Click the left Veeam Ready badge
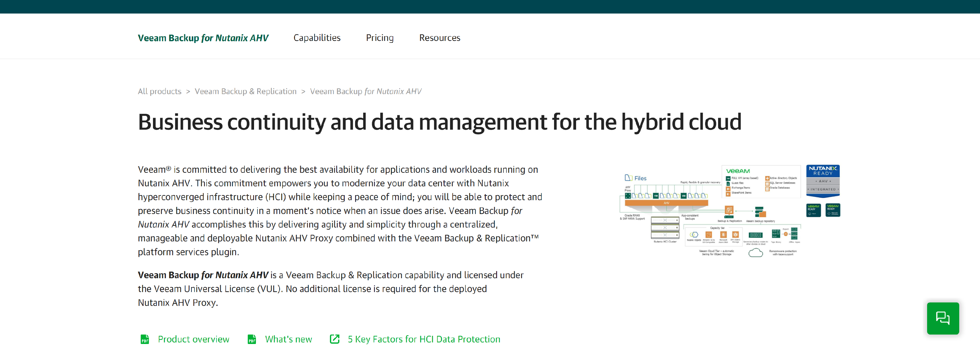 [813, 210]
